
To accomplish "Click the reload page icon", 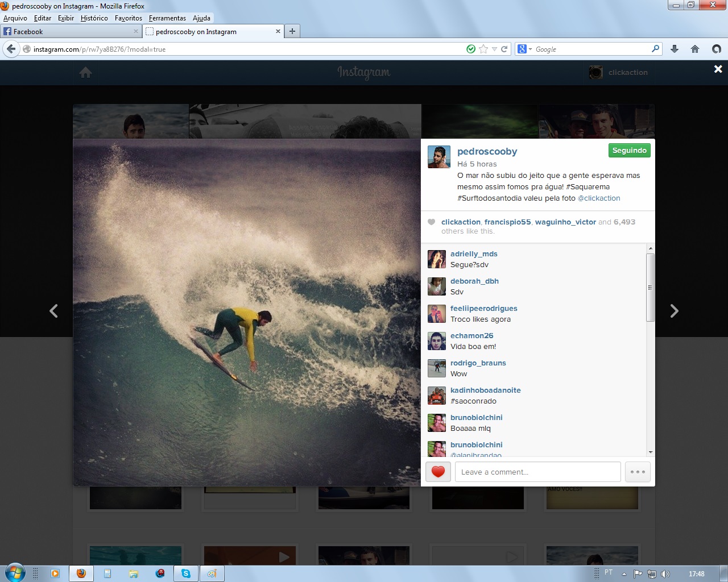I will [504, 49].
